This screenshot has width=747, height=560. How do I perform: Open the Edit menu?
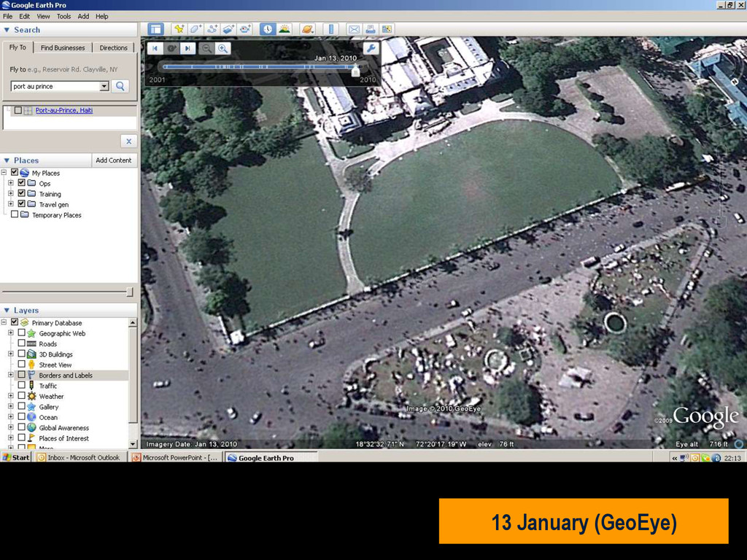point(24,16)
